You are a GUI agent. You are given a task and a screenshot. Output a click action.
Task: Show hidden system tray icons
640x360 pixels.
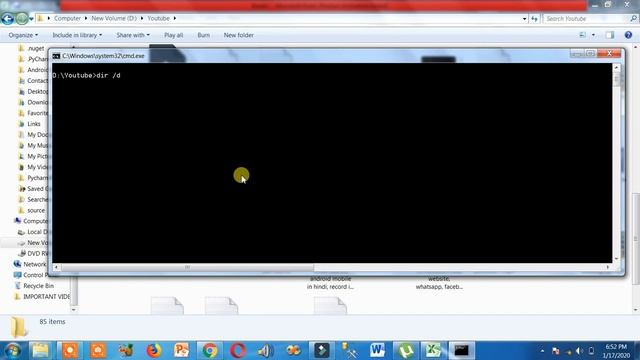[542, 351]
